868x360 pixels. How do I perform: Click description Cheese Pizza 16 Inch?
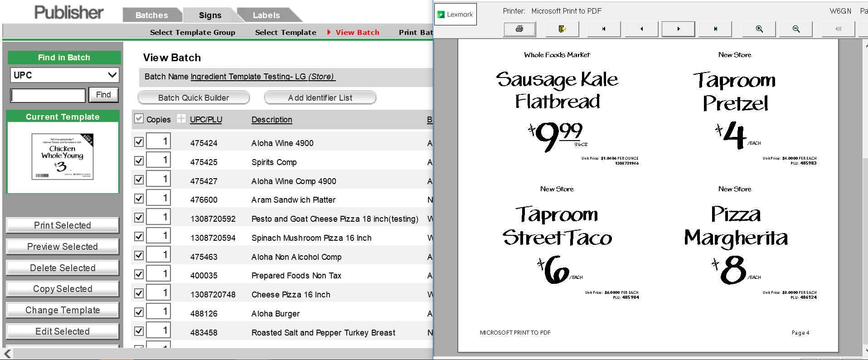[x=291, y=295]
